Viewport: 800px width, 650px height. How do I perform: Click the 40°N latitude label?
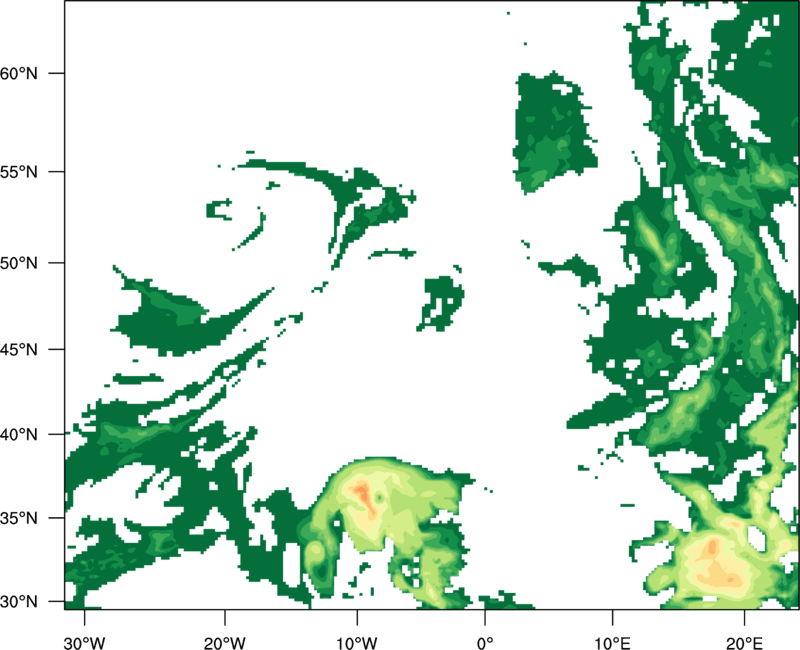tap(19, 435)
